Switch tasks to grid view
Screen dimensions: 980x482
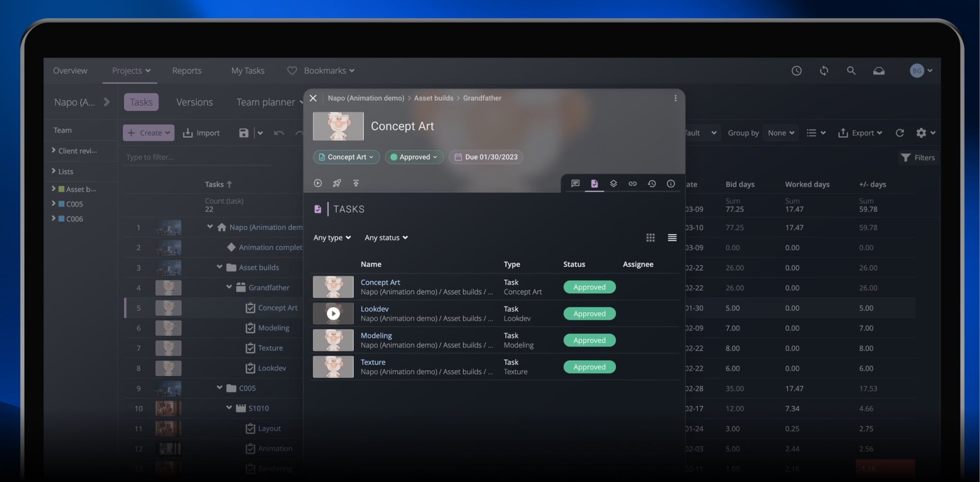(650, 237)
